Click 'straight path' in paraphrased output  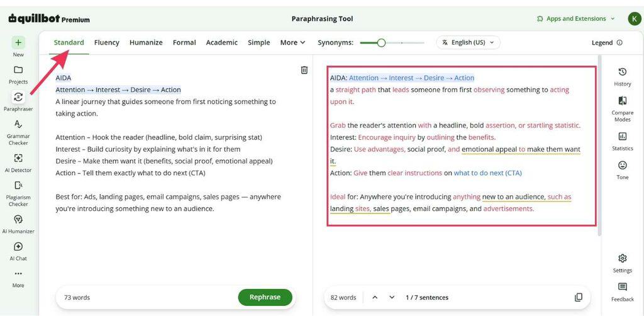coord(356,89)
